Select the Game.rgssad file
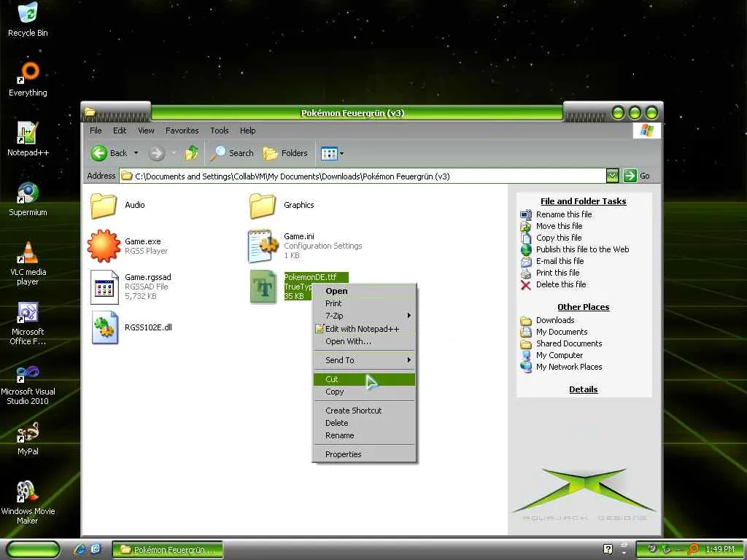 click(131, 287)
